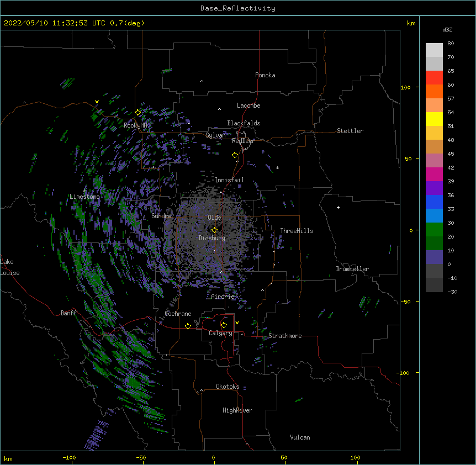
Task: Click the Banff map label
Action: point(68,313)
